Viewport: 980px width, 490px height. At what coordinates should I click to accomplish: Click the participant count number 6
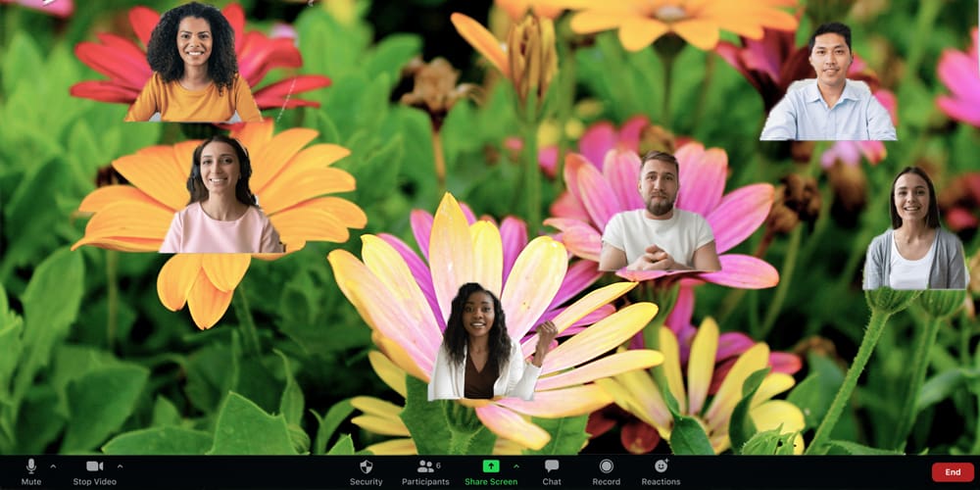pyautogui.click(x=438, y=463)
